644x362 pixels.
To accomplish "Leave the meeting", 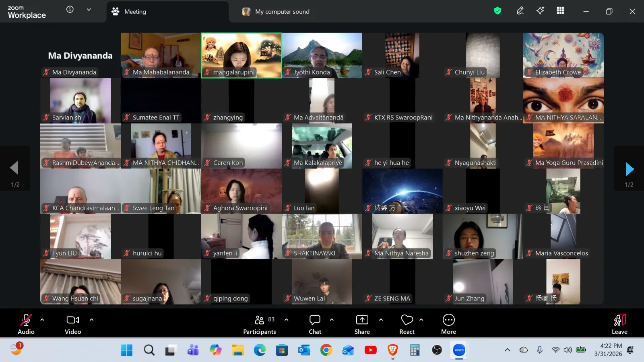I will (x=619, y=324).
